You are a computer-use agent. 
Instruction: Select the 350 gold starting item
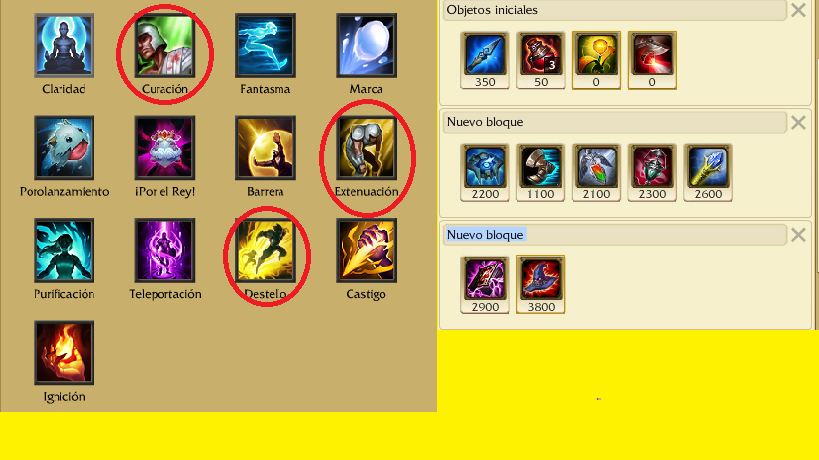point(485,60)
